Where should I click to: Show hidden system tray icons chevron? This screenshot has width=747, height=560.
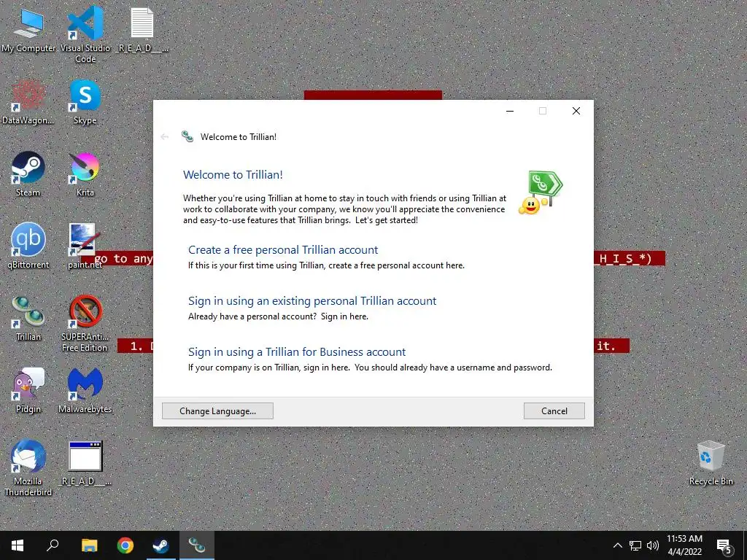[617, 545]
